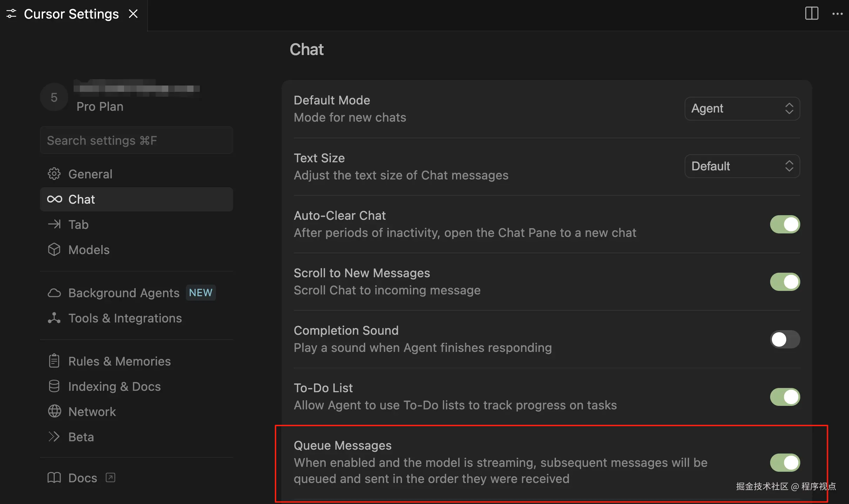Viewport: 849px width, 504px height.
Task: Click the Tools & Integrations node icon
Action: (x=54, y=318)
